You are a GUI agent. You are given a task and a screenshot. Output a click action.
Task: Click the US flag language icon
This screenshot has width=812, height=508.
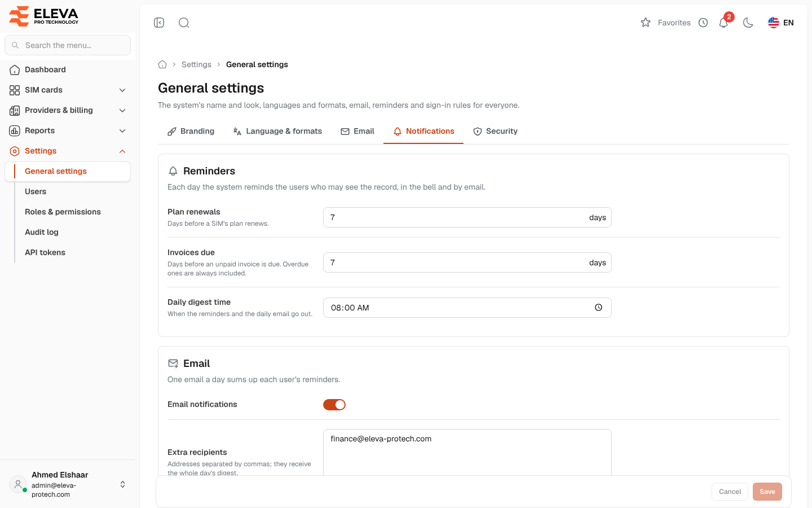[774, 23]
